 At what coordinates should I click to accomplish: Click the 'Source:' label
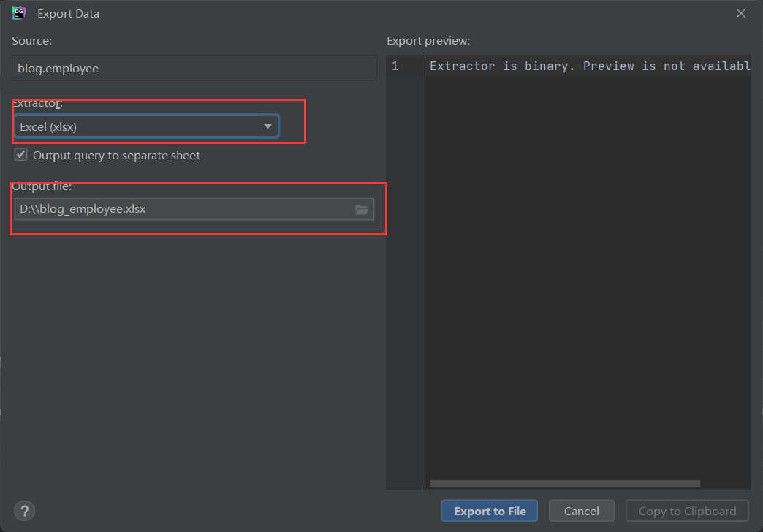pos(31,41)
